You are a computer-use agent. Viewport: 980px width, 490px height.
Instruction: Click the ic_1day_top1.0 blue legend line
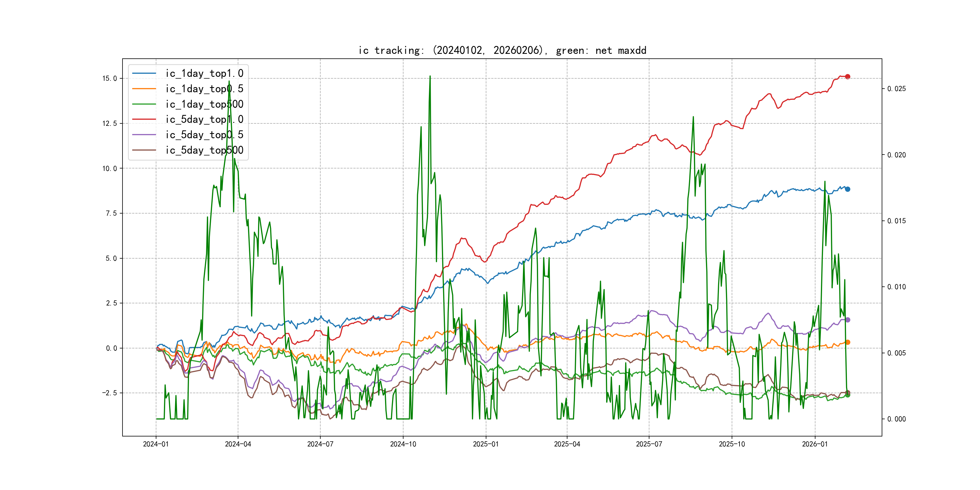click(144, 73)
